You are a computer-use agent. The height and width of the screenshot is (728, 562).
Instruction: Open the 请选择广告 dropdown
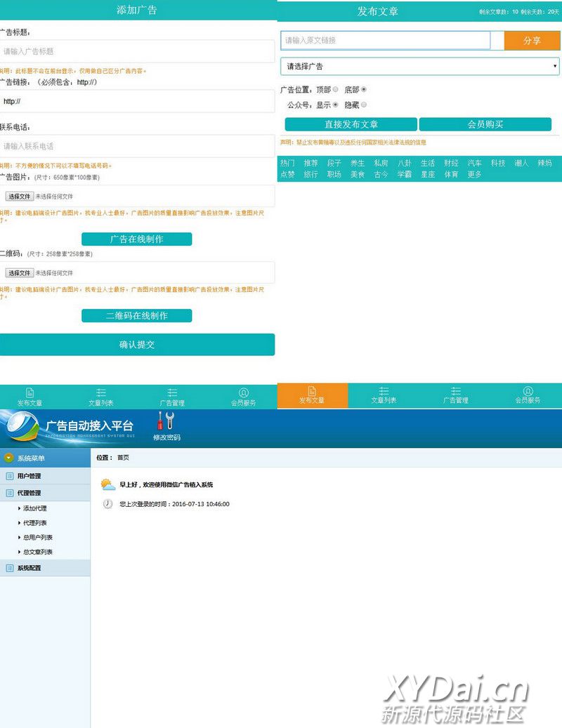click(419, 67)
